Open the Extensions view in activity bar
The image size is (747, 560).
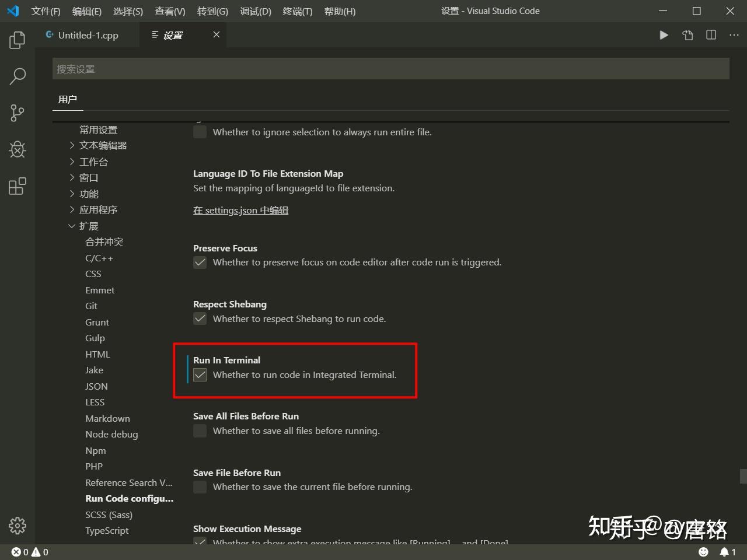pos(18,186)
